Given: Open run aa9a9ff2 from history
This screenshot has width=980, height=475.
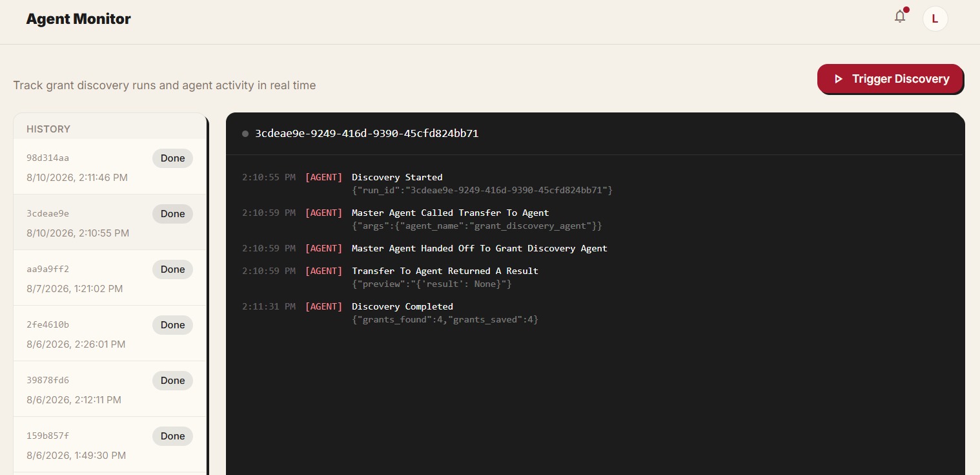Looking at the screenshot, I should coord(110,278).
